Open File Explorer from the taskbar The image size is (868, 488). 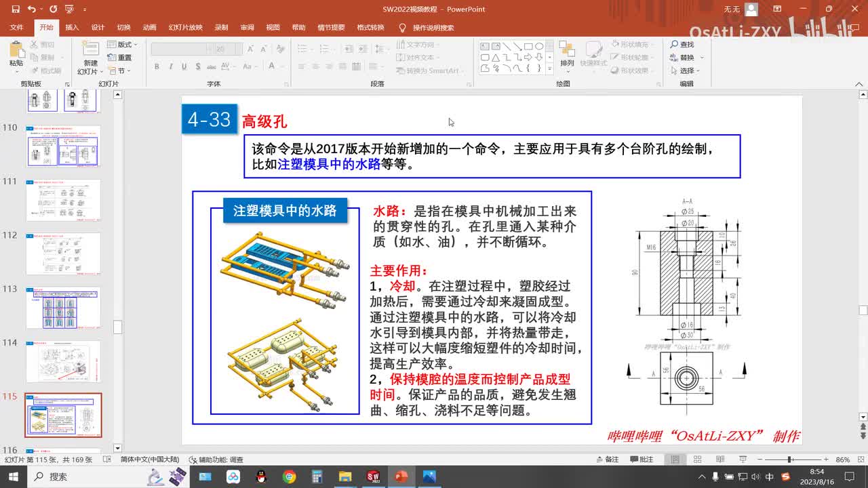[x=345, y=476]
